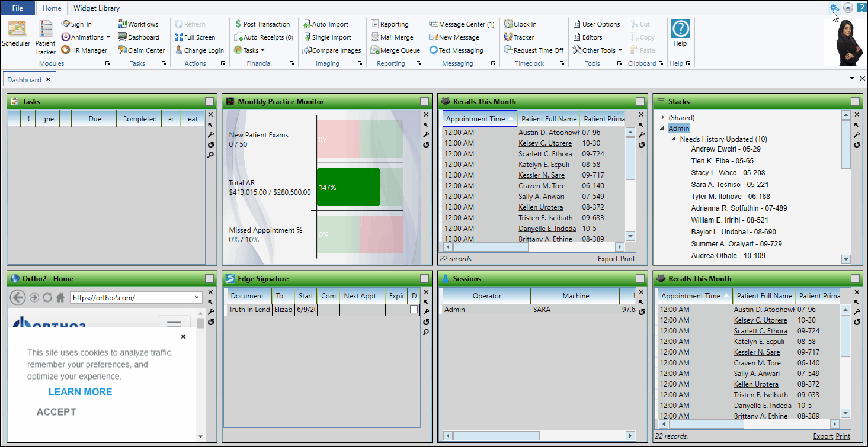Image resolution: width=868 pixels, height=447 pixels.
Task: Toggle the Stacks widget header checkbox
Action: [x=855, y=102]
